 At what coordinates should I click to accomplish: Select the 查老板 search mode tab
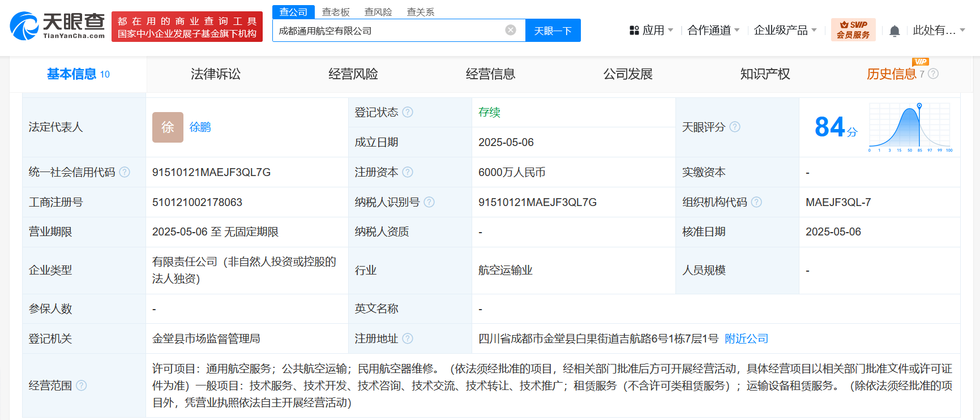click(x=336, y=12)
